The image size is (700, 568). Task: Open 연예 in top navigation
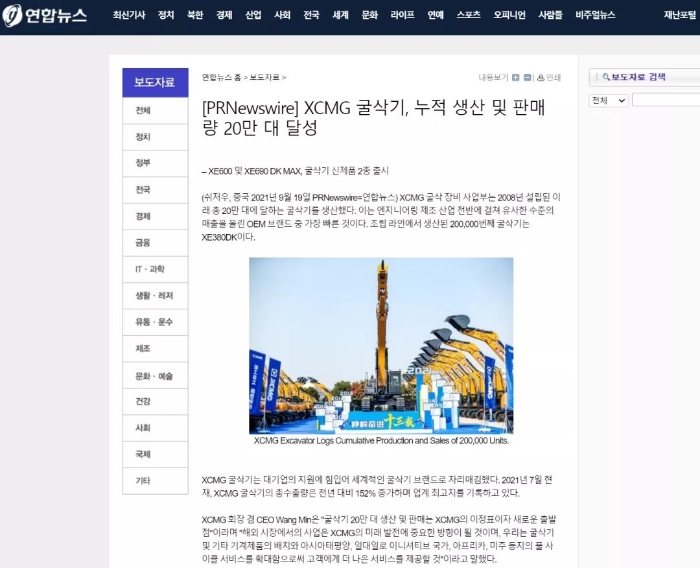(435, 15)
